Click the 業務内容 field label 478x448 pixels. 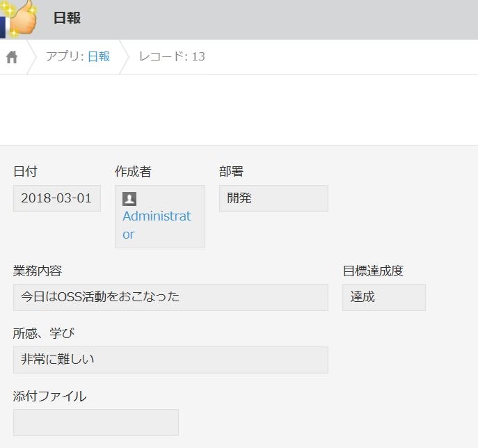(x=38, y=271)
